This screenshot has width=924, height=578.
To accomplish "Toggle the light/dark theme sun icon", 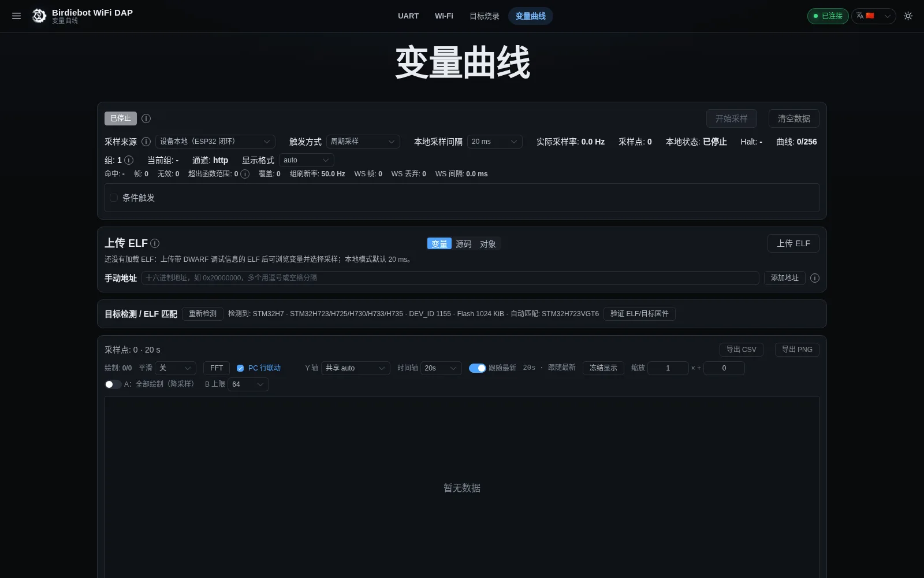I will [x=908, y=16].
